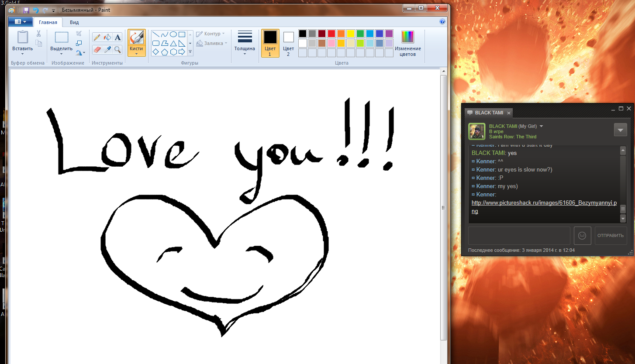The image size is (635, 364).
Task: Pick the green color swatch
Action: [x=360, y=34]
